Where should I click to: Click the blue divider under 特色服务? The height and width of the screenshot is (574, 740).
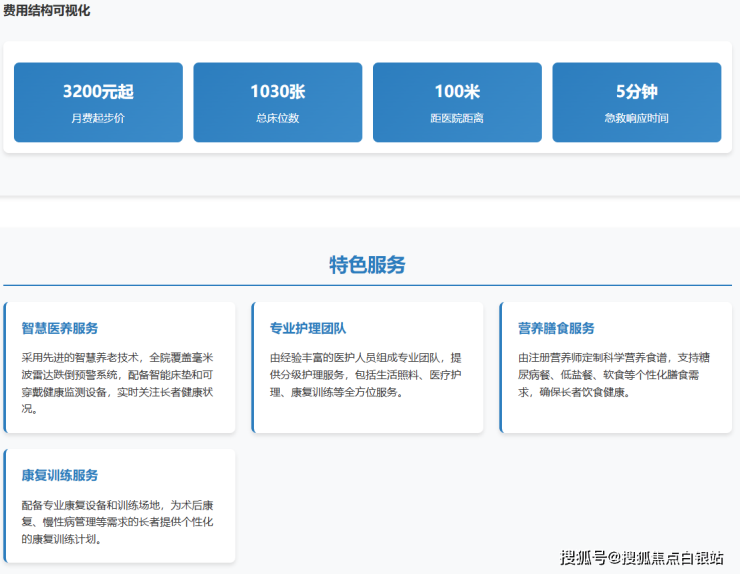click(x=367, y=285)
